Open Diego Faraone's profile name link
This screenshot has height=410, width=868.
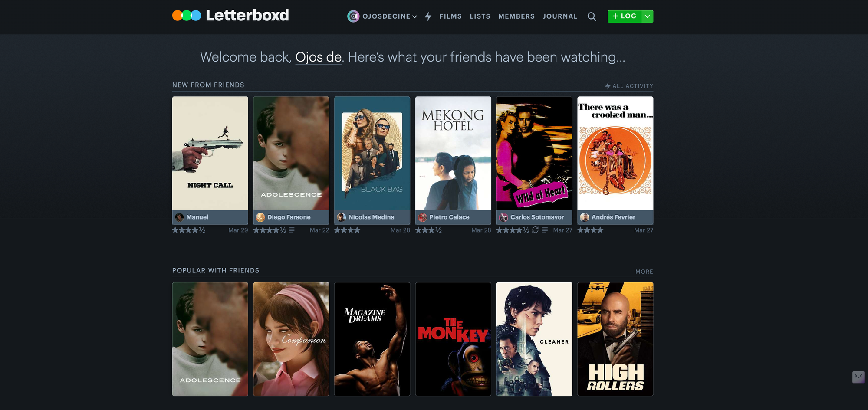289,217
